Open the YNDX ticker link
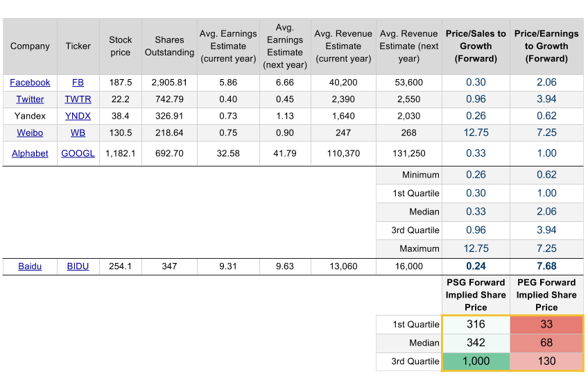Image resolution: width=588 pixels, height=376 pixels. [78, 116]
